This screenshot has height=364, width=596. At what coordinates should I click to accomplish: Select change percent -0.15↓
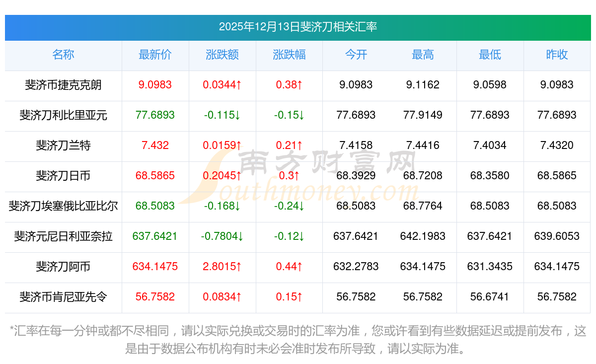(289, 115)
